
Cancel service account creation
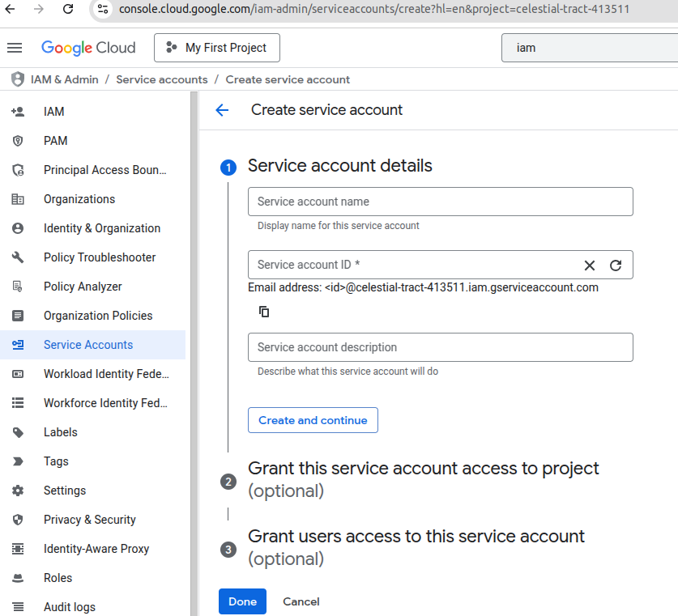[301, 601]
